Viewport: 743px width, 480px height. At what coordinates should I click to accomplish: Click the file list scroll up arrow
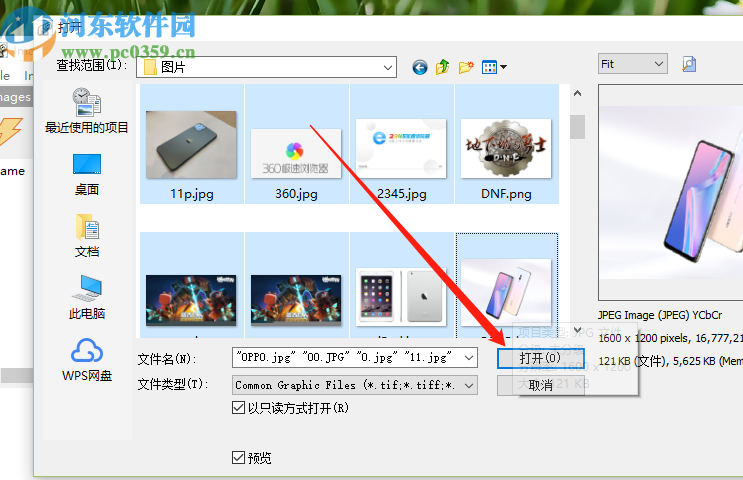tap(577, 93)
